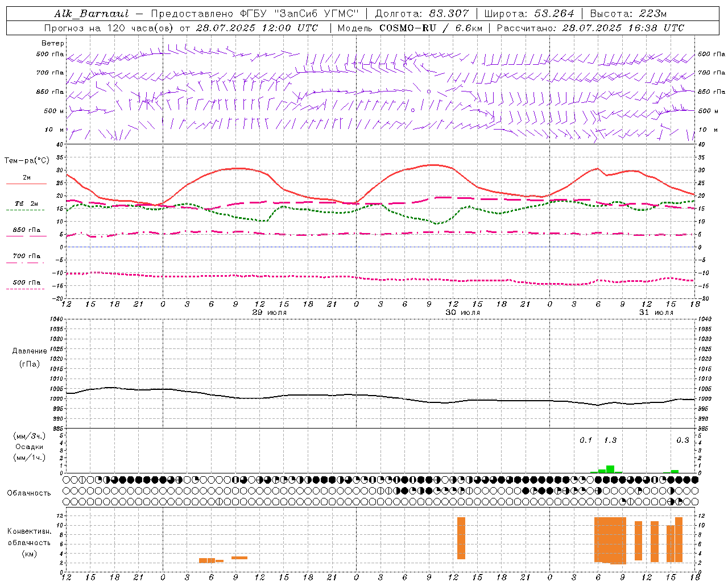Click the '850 гПа' temperature legend entry
Image resolution: width=728 pixels, height=582 pixels.
(26, 230)
